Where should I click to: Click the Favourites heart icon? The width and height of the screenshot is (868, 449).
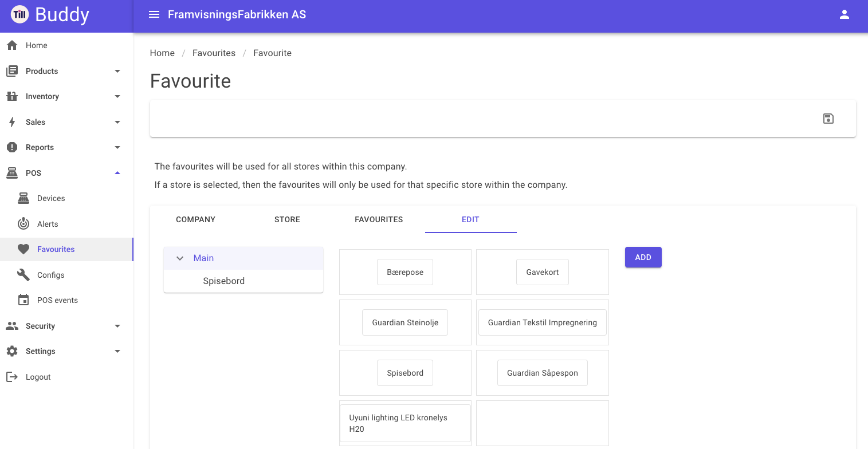pyautogui.click(x=23, y=249)
